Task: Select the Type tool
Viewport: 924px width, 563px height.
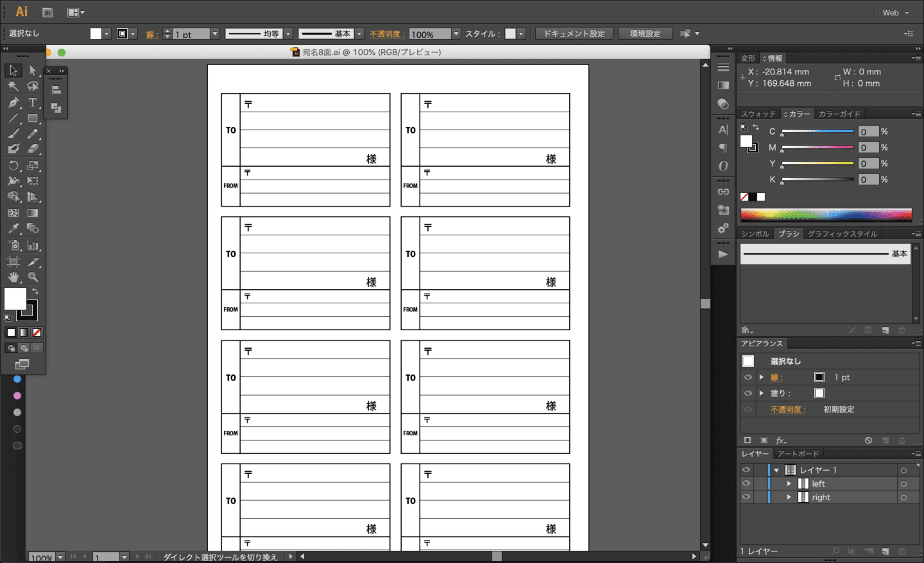Action: pos(33,102)
